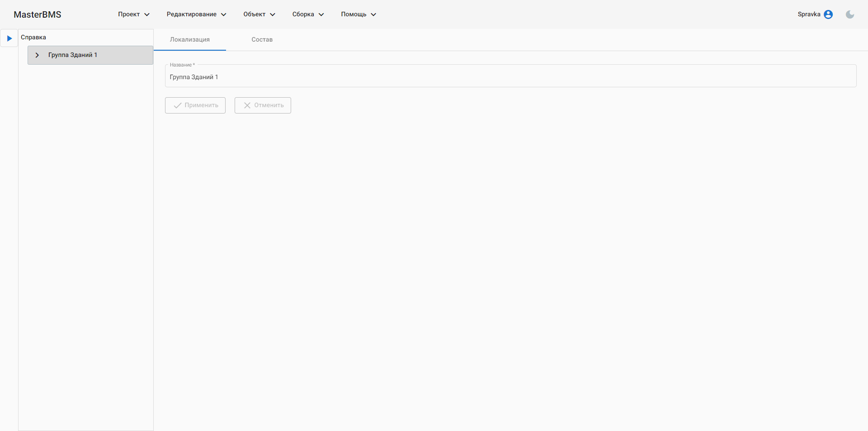
Task: Click the chevron arrow beside Проект
Action: coord(147,14)
